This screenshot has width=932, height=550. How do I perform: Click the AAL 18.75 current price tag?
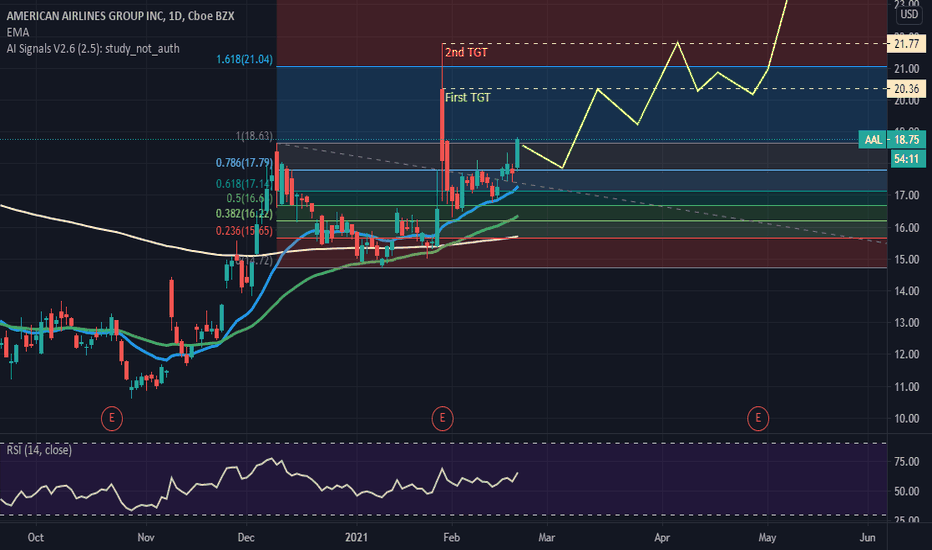click(x=892, y=140)
